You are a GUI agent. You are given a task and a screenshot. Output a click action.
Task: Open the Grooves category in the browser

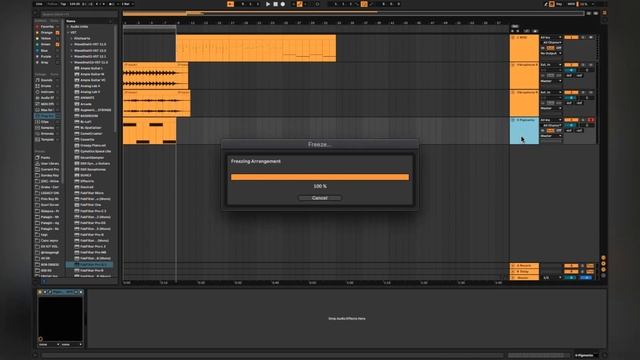[46, 133]
